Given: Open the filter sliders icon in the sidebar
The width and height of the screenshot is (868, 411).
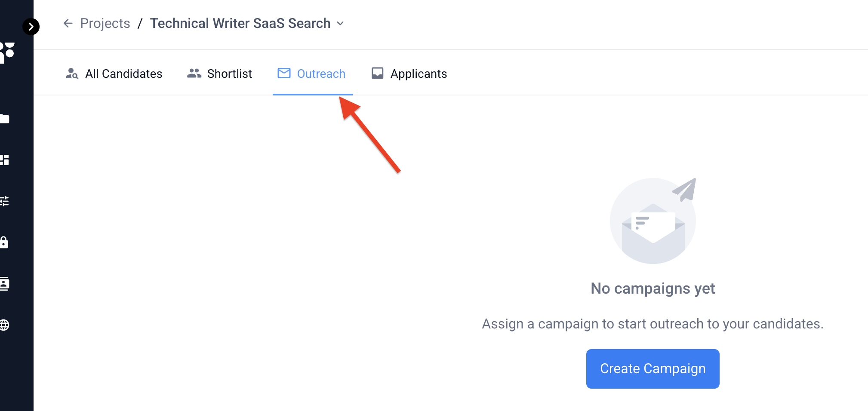Looking at the screenshot, I should [x=5, y=201].
